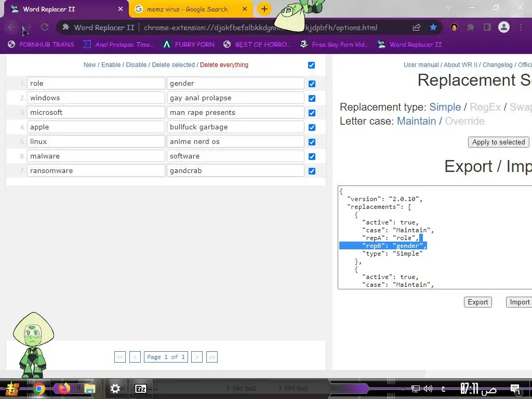
Task: Open 7-Zip from the taskbar
Action: (x=140, y=389)
